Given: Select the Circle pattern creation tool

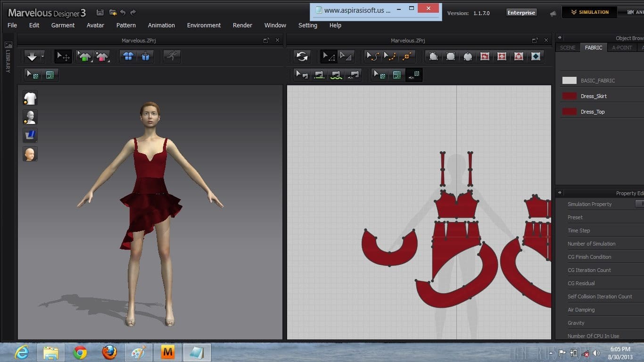Looking at the screenshot, I should click(468, 57).
